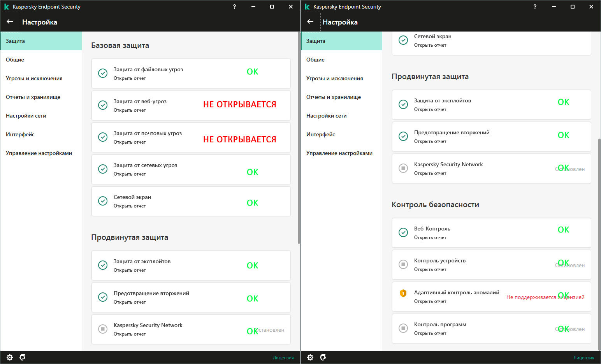Open report for Контроль устройств
The image size is (601, 364).
click(x=430, y=269)
